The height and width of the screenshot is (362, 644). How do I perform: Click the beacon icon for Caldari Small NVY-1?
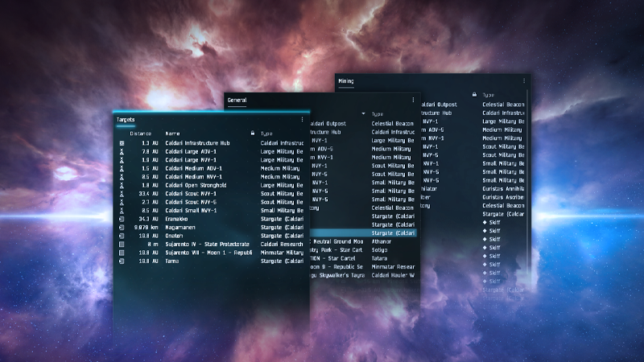tap(122, 211)
